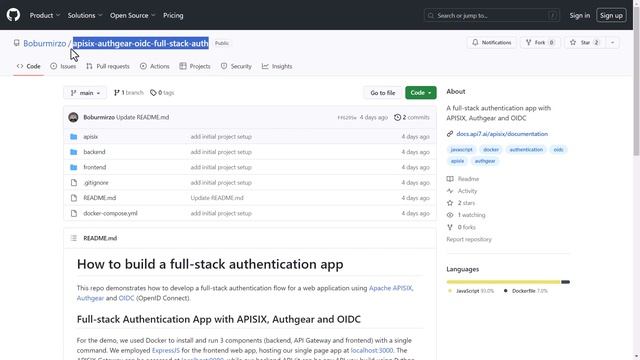Open the OIDC link in README
The width and height of the screenshot is (640, 360).
[126, 298]
